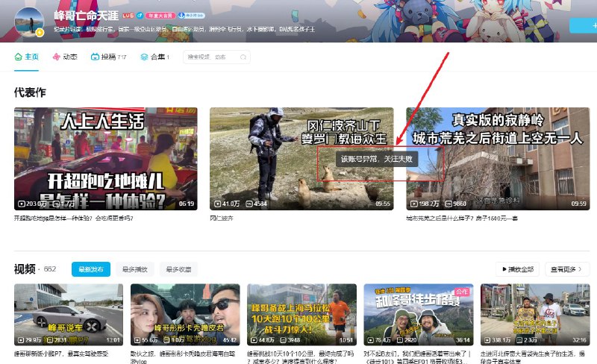Open the 峰哥说车 小鹏P7 car thumbnail
The height and width of the screenshot is (364, 597).
(69, 315)
